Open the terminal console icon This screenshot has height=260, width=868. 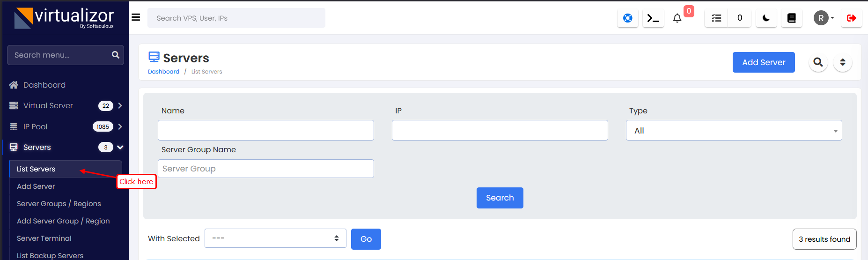click(x=653, y=18)
